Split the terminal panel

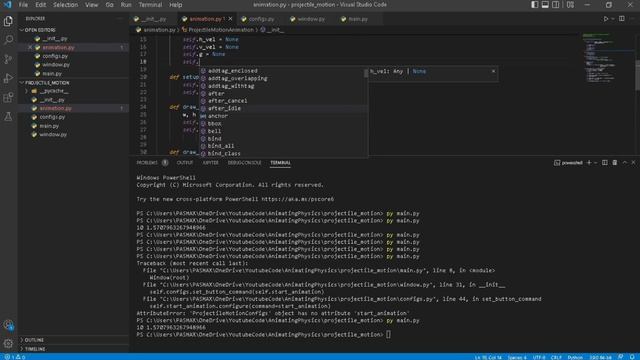pyautogui.click(x=604, y=162)
